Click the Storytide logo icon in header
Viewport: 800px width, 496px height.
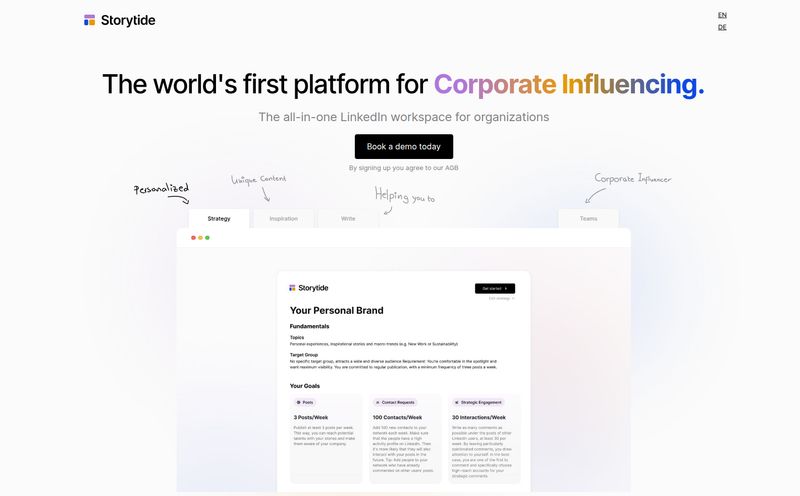pyautogui.click(x=89, y=20)
